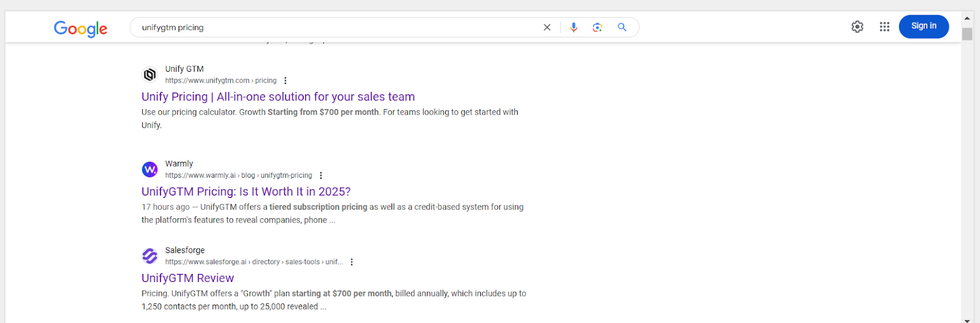Click snippet text 'tiered subscription pricing'
The width and height of the screenshot is (980, 323).
pos(318,207)
